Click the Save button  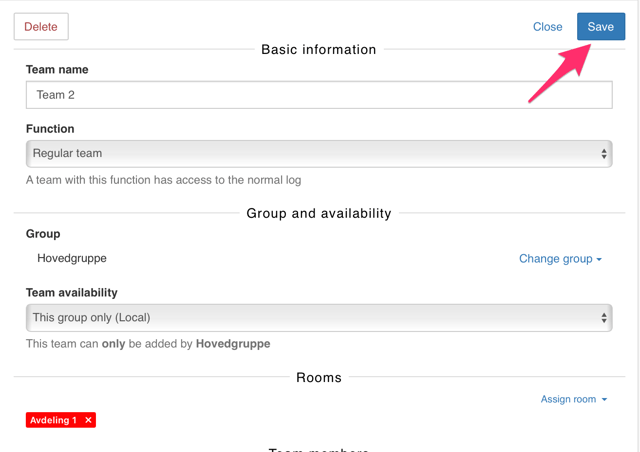(x=600, y=27)
